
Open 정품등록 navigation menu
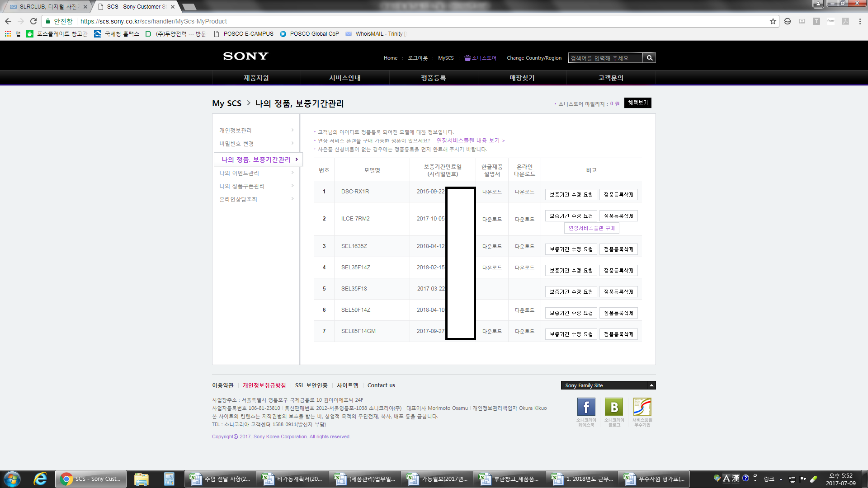point(433,78)
